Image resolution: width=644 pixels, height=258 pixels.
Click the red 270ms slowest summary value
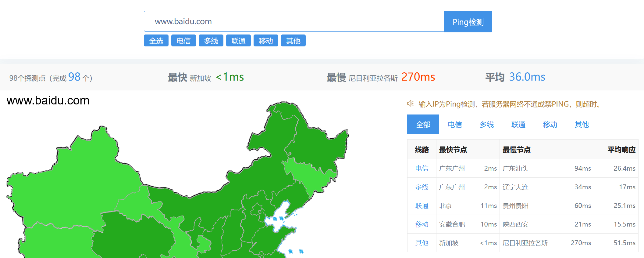coord(418,77)
